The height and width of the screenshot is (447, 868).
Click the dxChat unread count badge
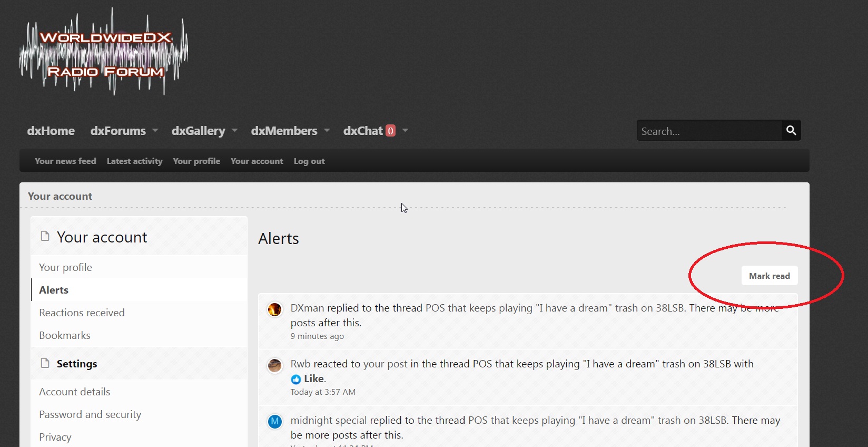point(390,131)
